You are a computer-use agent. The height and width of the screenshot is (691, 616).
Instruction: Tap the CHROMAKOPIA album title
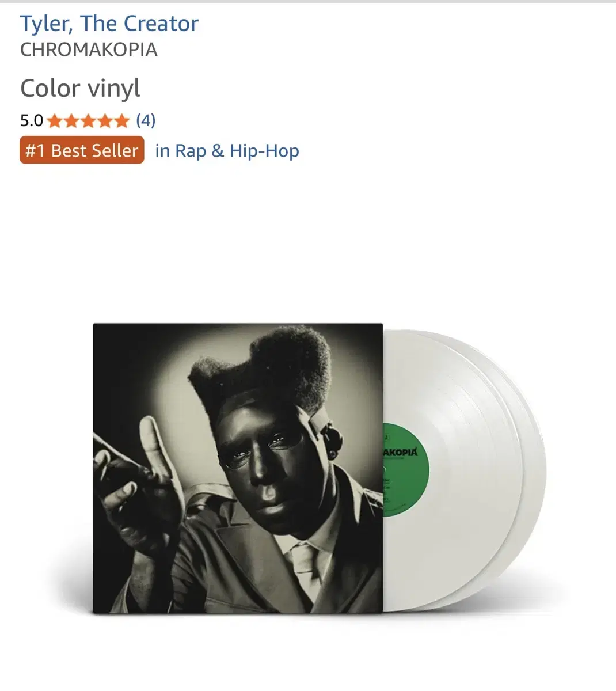coord(89,50)
